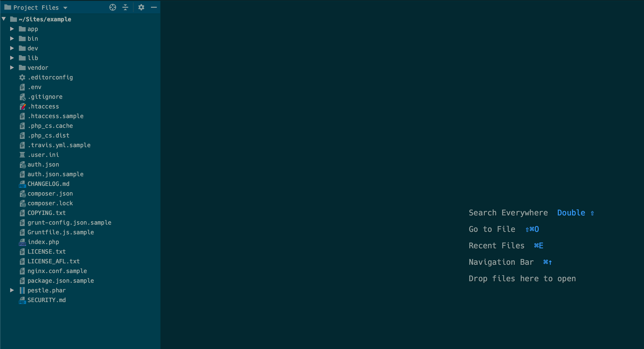The width and height of the screenshot is (644, 349).
Task: Click the bin folder icon
Action: pyautogui.click(x=22, y=39)
